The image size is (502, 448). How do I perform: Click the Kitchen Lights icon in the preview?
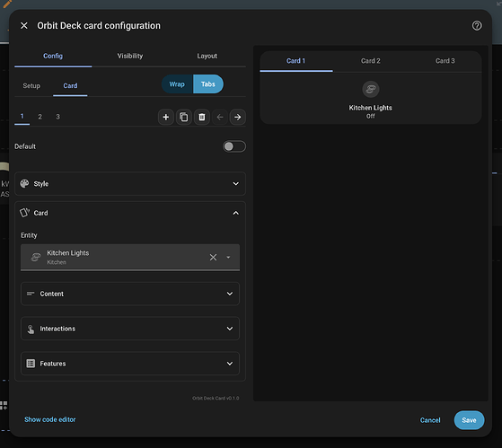(x=370, y=89)
